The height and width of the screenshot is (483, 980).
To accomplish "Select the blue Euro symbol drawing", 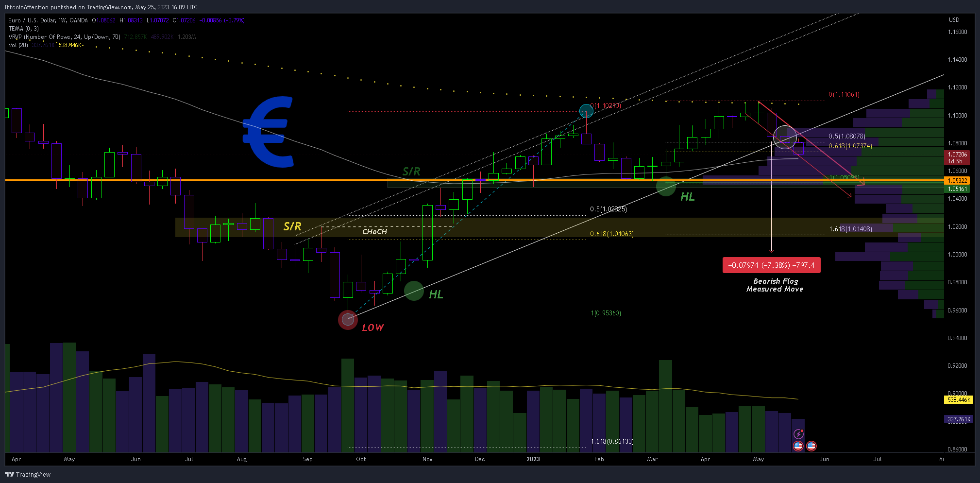I will [x=269, y=132].
